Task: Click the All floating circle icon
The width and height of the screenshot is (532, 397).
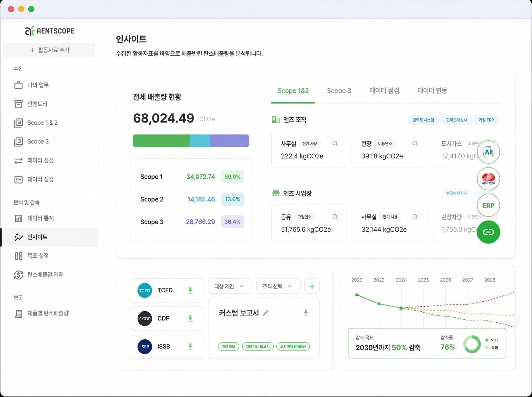Action: tap(488, 152)
